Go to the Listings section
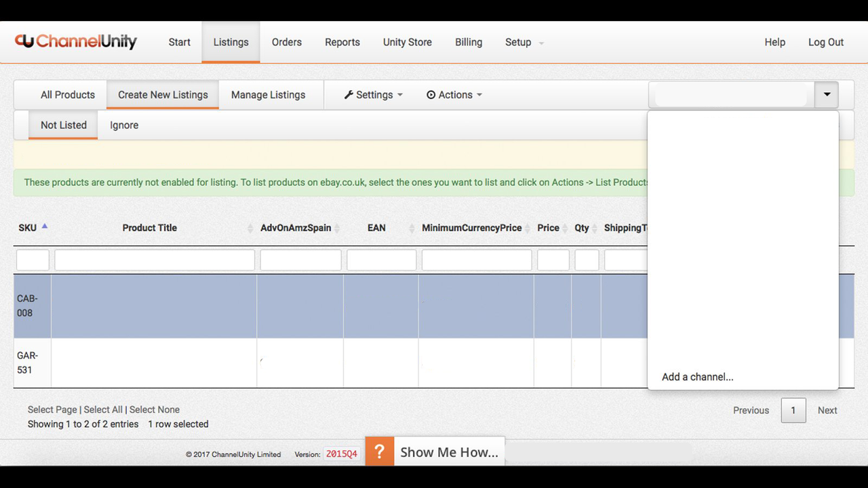868x488 pixels. tap(231, 42)
